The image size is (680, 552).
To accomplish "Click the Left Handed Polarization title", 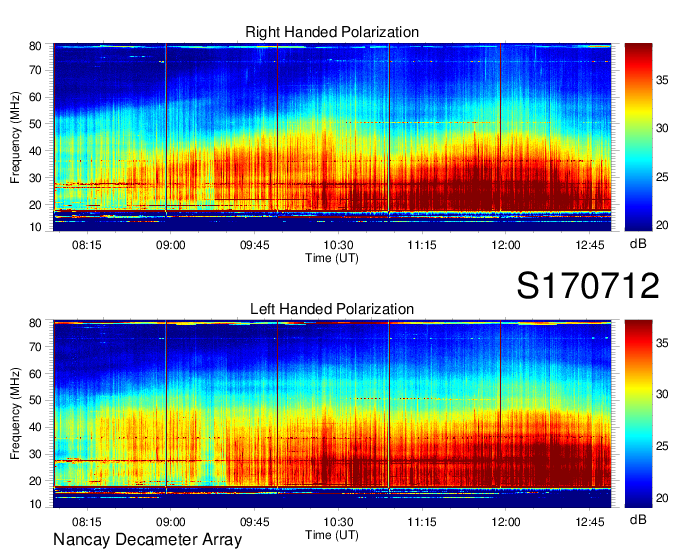I will [x=332, y=309].
